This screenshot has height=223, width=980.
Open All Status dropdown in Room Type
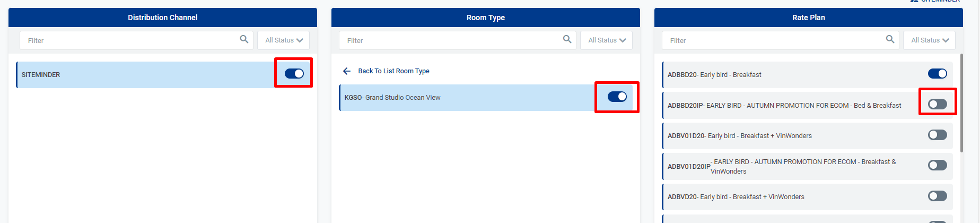607,40
